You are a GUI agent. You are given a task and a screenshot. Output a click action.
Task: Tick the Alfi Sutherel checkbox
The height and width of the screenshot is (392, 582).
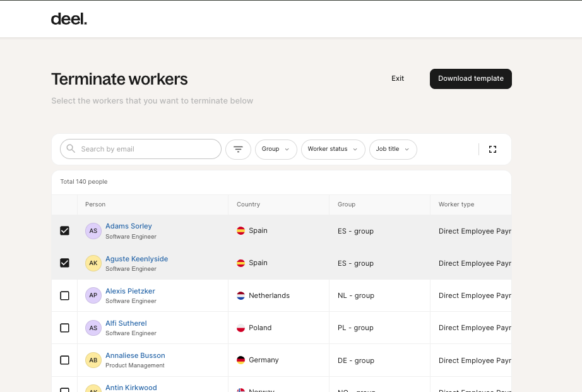(x=64, y=328)
